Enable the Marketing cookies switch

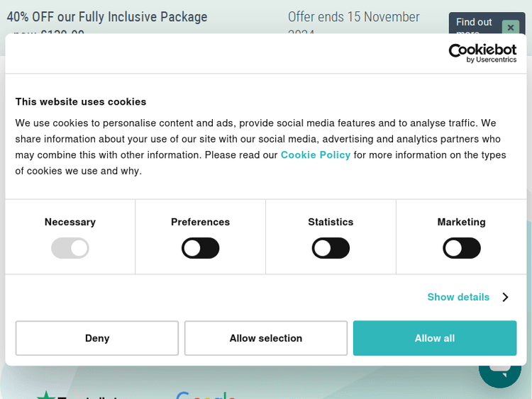click(462, 248)
